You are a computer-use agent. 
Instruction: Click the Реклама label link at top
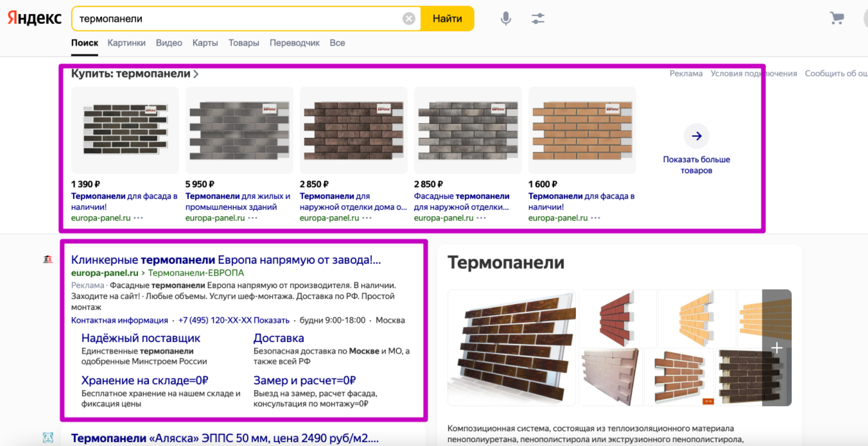686,74
